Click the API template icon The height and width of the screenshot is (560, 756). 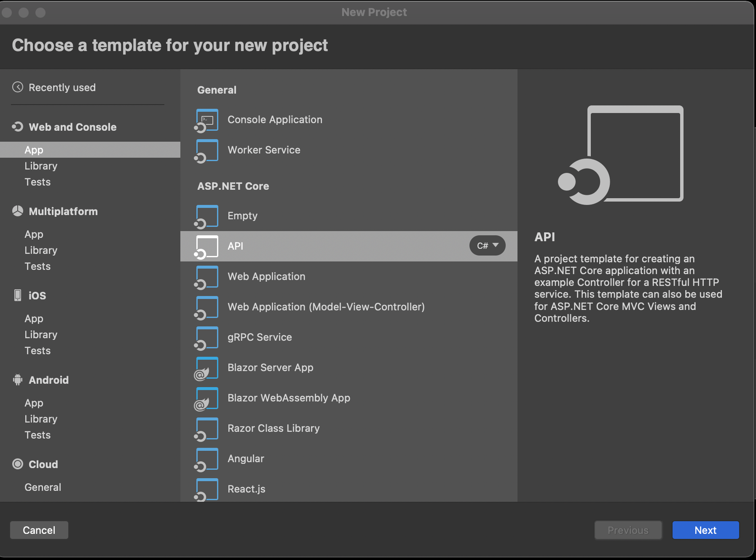click(206, 247)
